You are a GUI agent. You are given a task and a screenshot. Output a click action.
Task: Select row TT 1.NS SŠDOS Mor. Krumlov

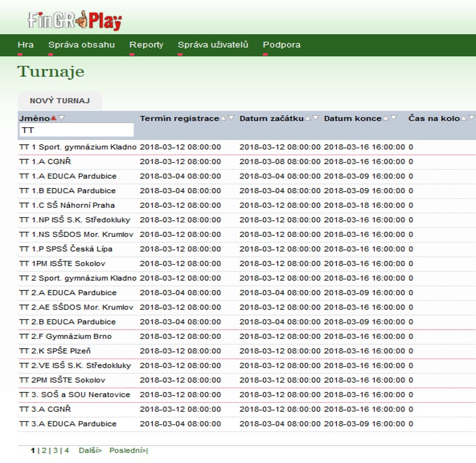click(246, 234)
